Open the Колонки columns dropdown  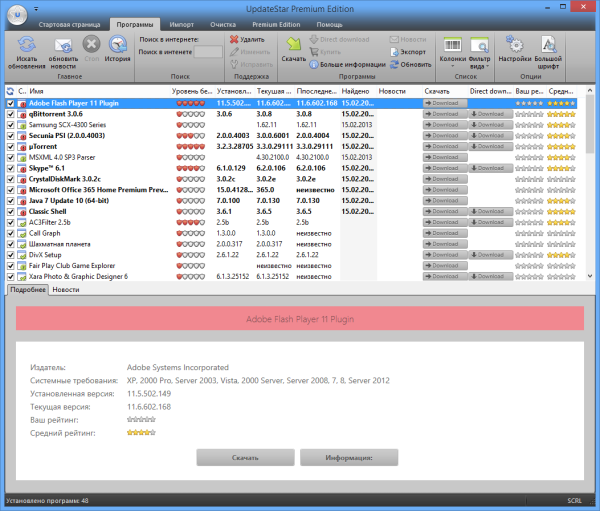point(452,52)
